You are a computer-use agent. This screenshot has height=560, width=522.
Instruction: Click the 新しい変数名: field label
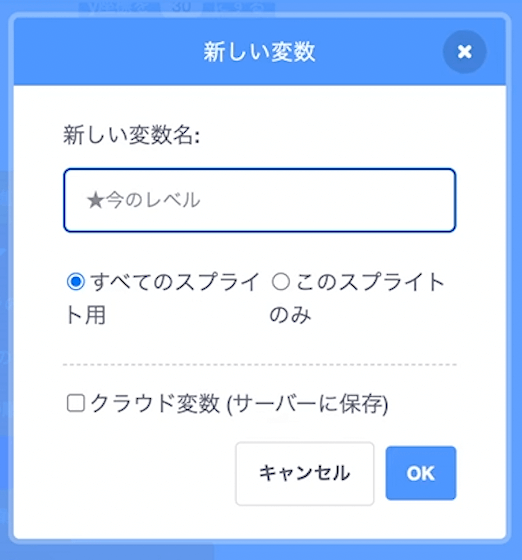131,136
